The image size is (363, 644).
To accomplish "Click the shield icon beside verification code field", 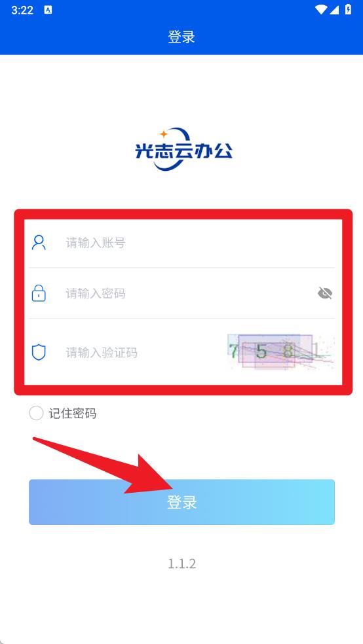I will 39,352.
